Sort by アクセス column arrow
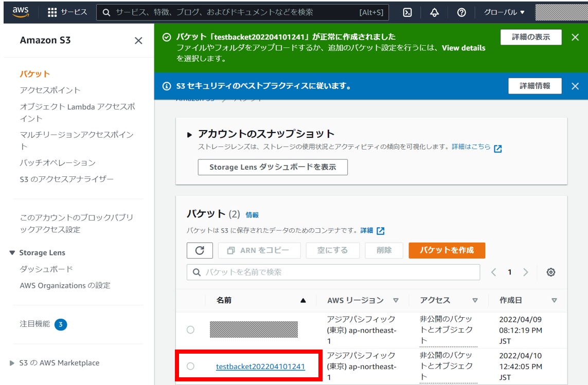Screen dimensions: 588x385 pos(475,300)
